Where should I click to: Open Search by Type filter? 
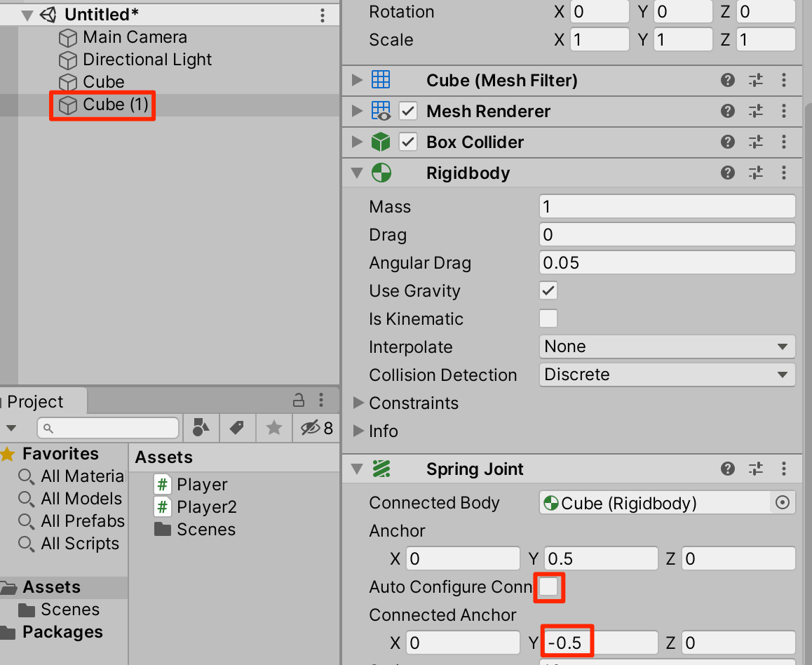[201, 428]
